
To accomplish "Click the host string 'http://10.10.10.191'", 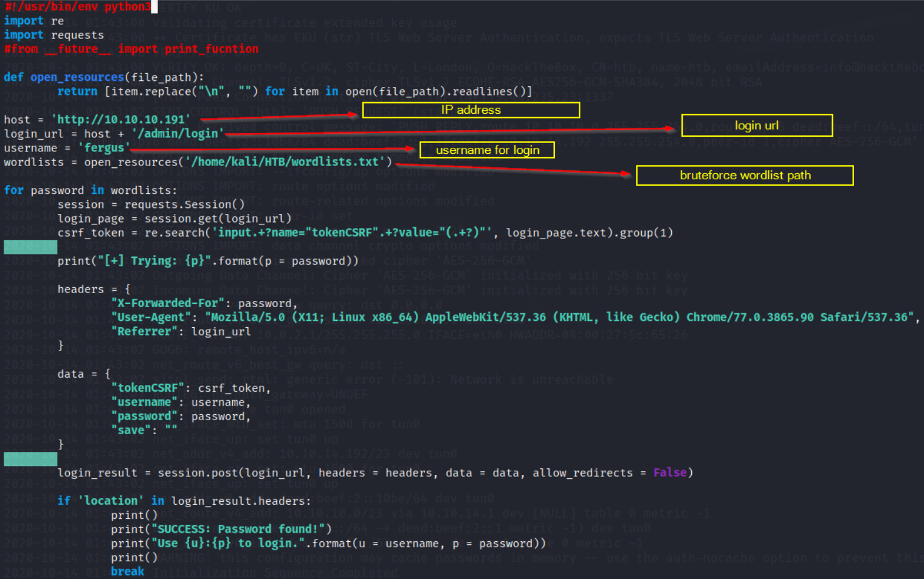I will (x=120, y=119).
